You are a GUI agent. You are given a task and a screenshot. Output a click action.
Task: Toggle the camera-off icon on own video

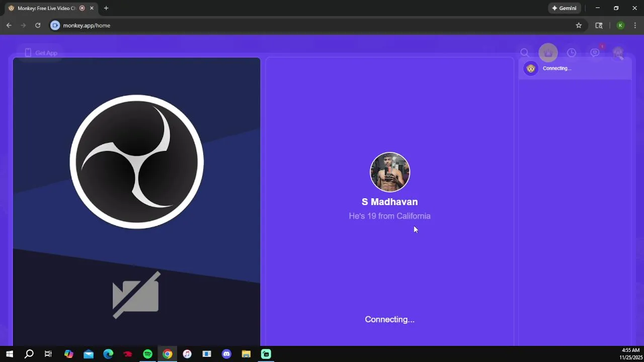point(136,295)
